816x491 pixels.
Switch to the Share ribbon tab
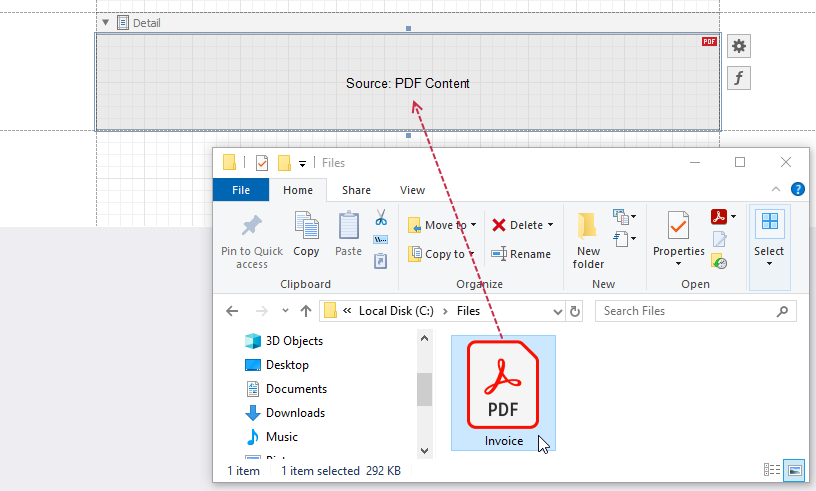[356, 190]
